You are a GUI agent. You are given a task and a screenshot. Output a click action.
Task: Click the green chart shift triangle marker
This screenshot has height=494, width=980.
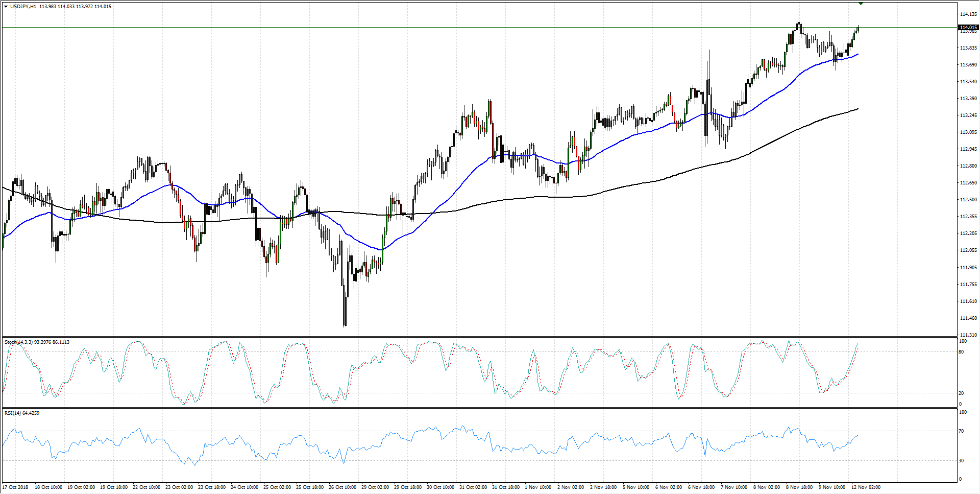pos(861,4)
